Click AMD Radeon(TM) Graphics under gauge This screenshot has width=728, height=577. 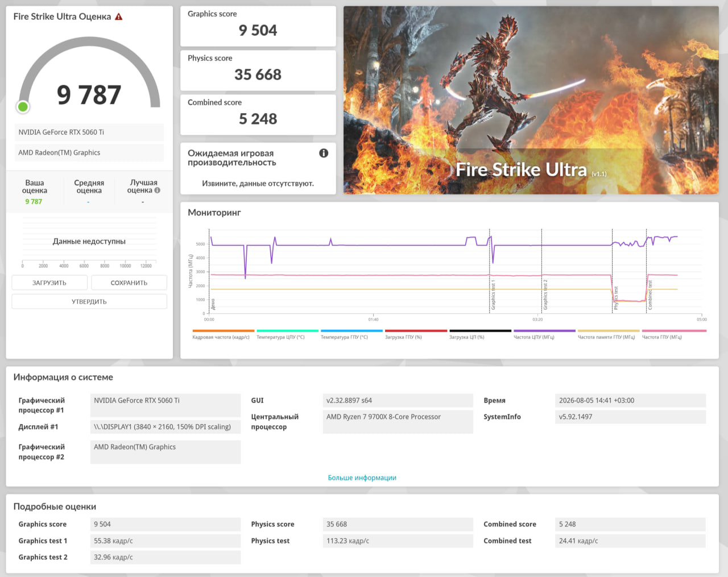(89, 152)
